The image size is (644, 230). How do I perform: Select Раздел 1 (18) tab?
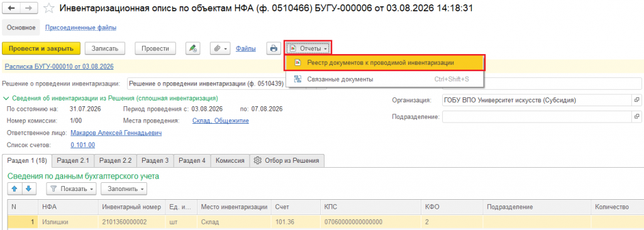tap(27, 161)
